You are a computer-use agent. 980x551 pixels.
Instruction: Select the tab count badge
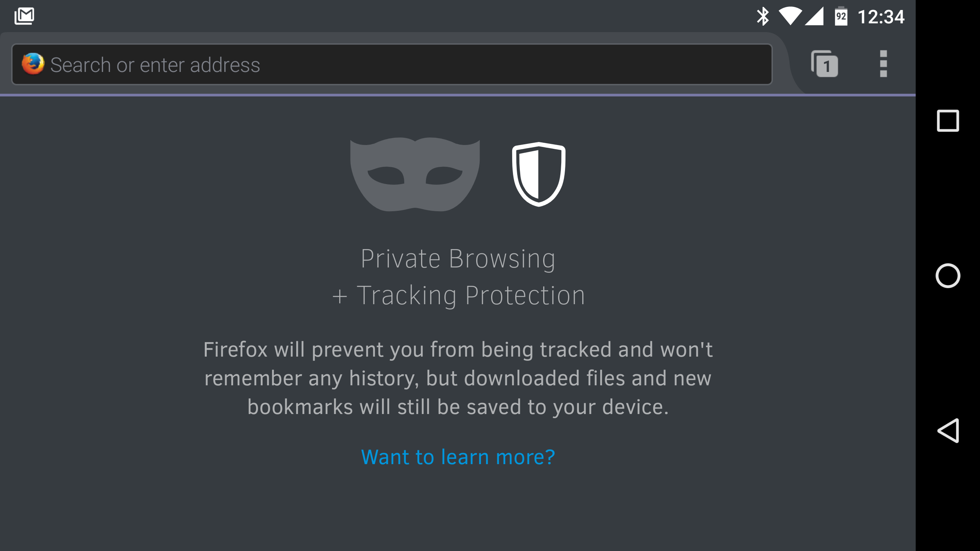point(828,66)
